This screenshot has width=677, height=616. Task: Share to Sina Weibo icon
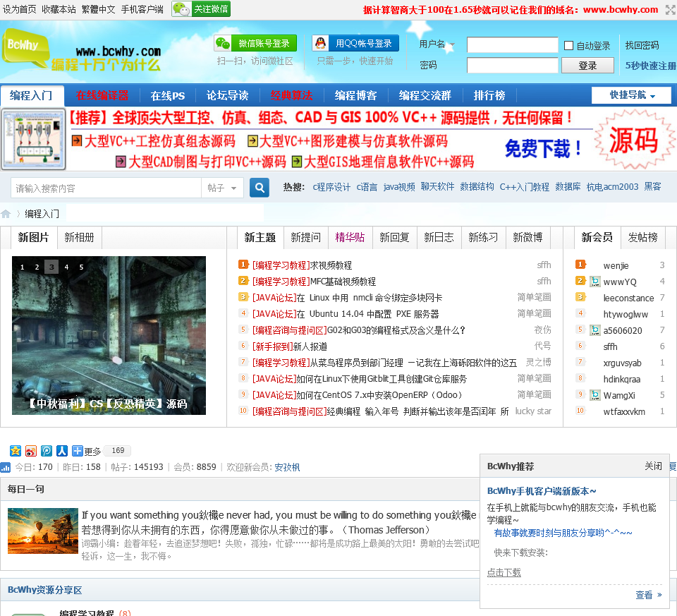coord(30,451)
